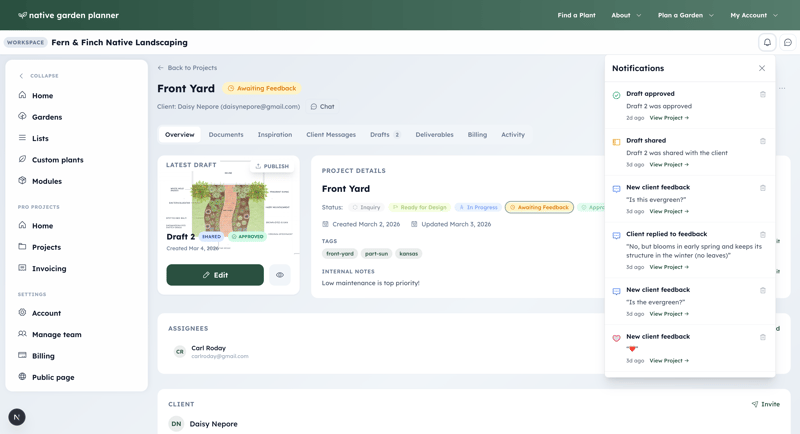This screenshot has width=800, height=434.
Task: Switch to the Billing tab
Action: click(x=477, y=134)
